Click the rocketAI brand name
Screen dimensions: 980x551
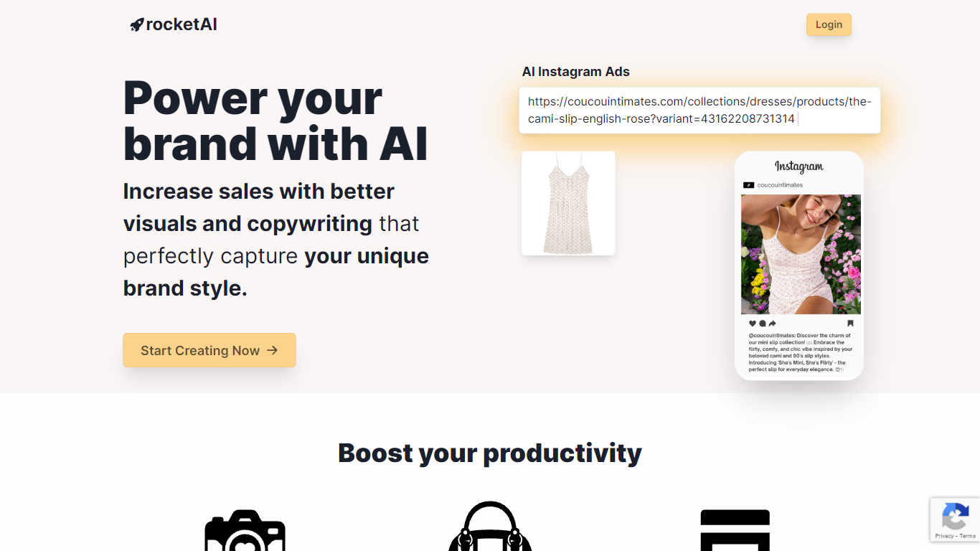click(x=182, y=24)
